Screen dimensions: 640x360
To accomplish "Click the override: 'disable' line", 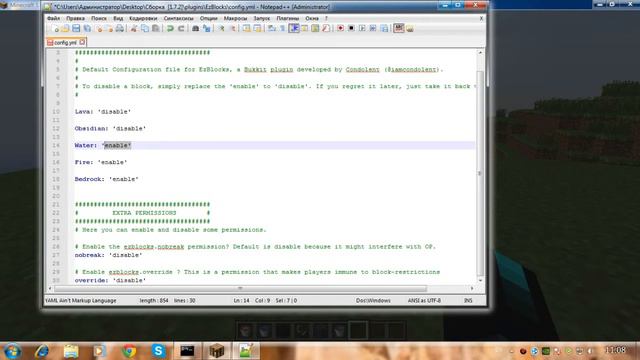I will tap(110, 280).
